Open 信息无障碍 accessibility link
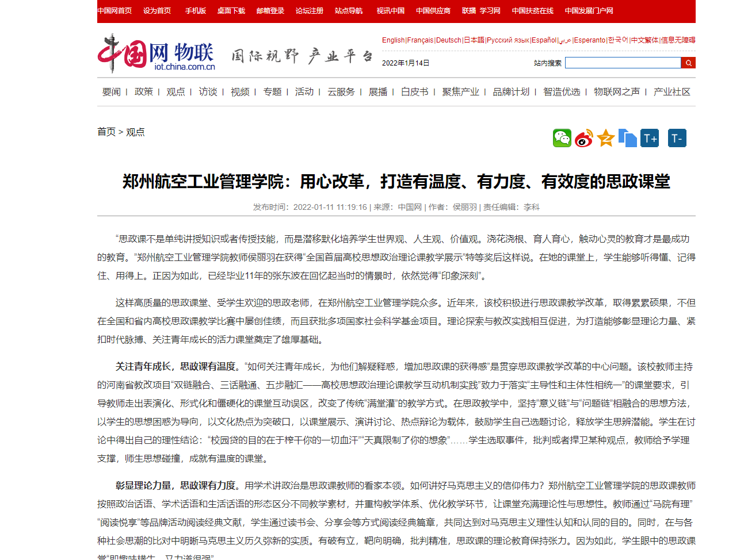Viewport: 744px width, 560px height. [x=678, y=40]
